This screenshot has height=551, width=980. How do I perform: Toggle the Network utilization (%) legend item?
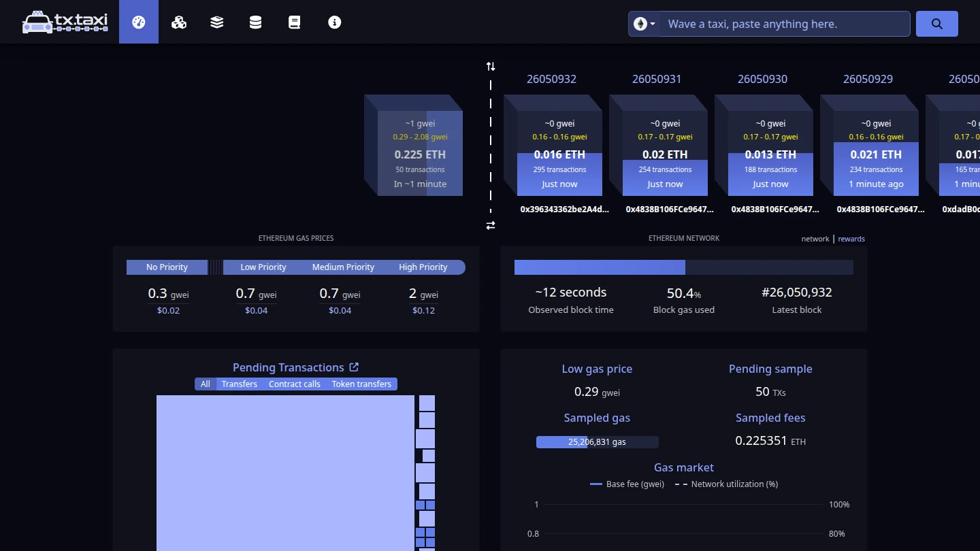(726, 484)
